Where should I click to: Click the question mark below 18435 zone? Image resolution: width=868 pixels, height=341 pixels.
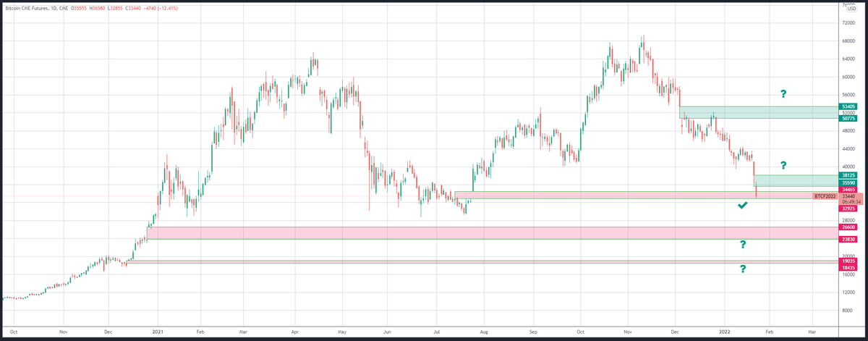[743, 269]
